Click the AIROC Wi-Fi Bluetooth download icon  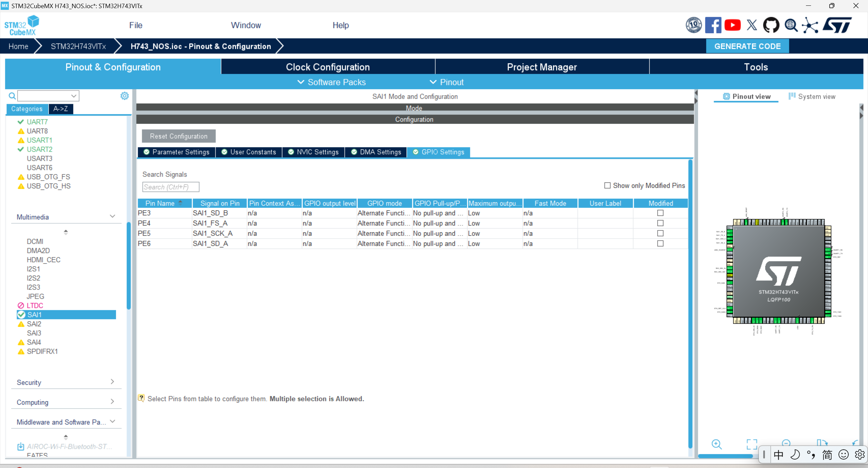(20, 447)
